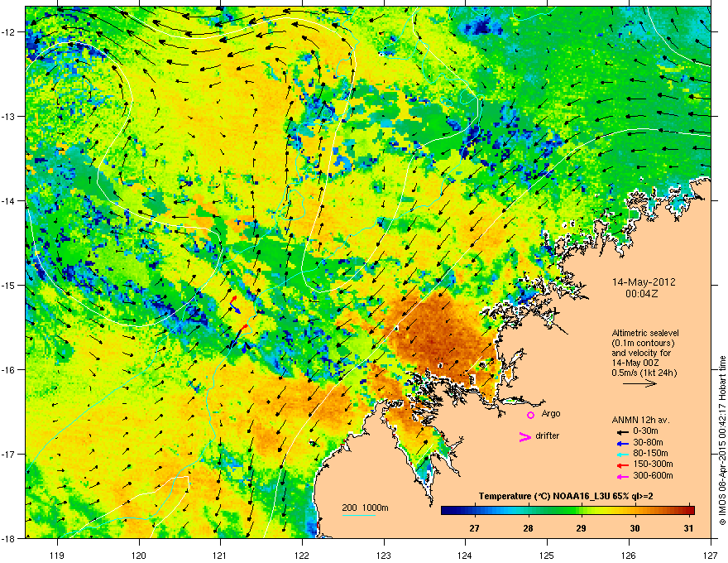Click the longitude 120 axis label

click(x=139, y=555)
